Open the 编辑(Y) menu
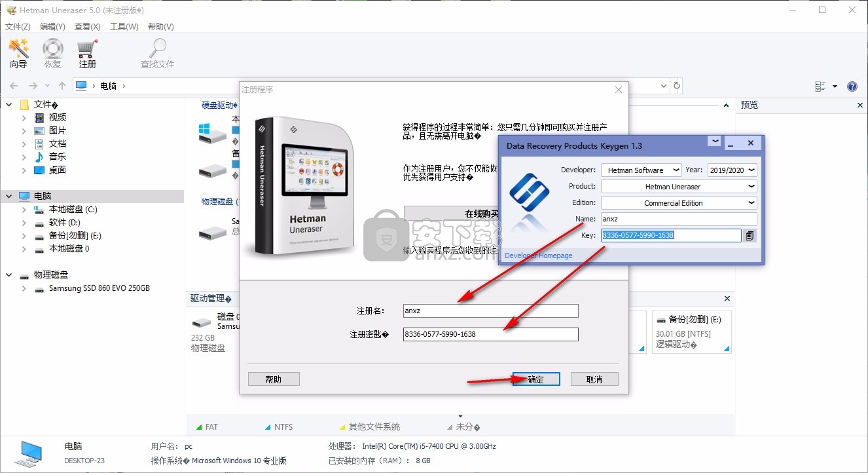868x473 pixels. tap(52, 26)
